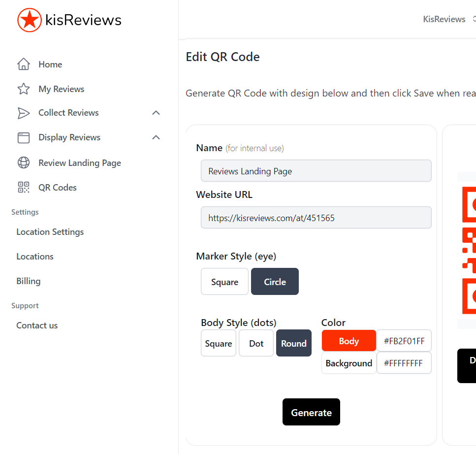
Task: Click the Color label
Action: point(333,323)
